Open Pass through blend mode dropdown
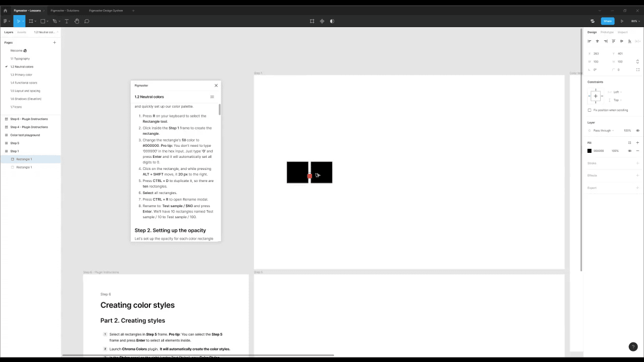644x362 pixels. point(603,131)
